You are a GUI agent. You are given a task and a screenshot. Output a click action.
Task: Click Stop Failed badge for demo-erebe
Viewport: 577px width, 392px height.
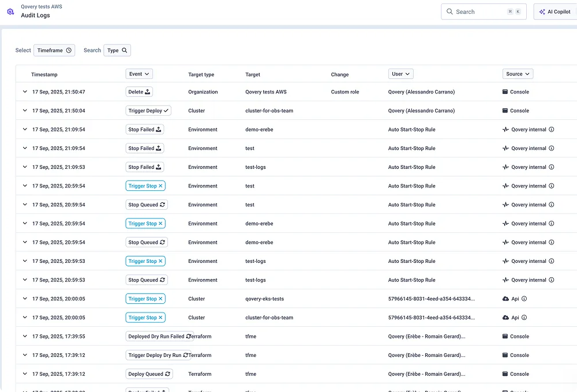[145, 130]
